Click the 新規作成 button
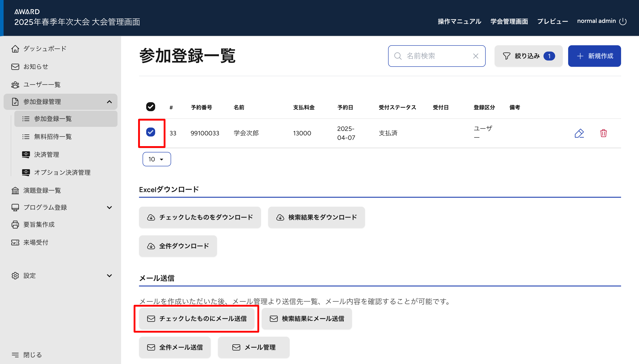Viewport: 639px width, 364px height. (594, 56)
